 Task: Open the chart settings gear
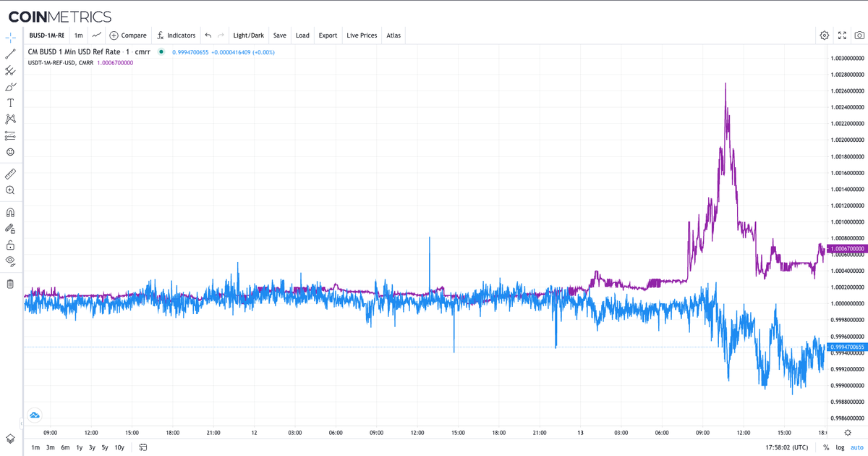click(824, 35)
